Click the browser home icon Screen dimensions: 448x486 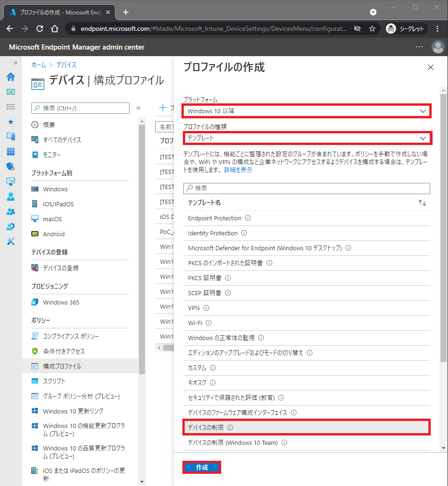tap(55, 29)
